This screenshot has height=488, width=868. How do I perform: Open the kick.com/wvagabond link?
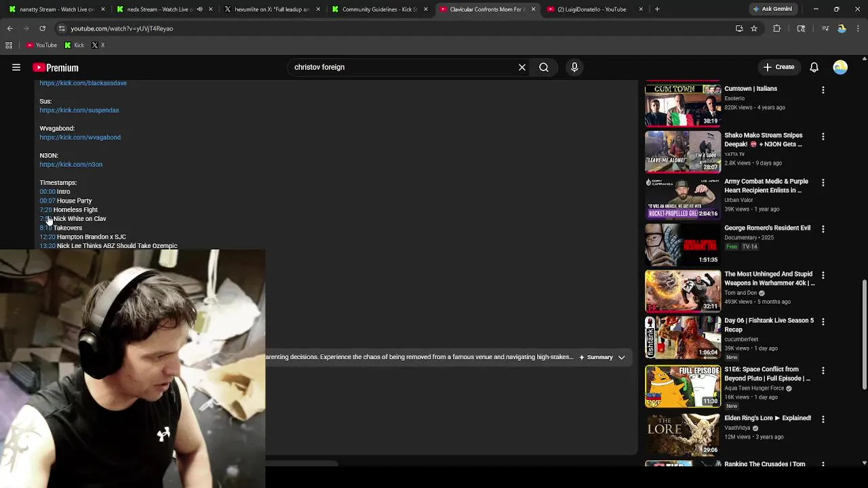point(80,137)
